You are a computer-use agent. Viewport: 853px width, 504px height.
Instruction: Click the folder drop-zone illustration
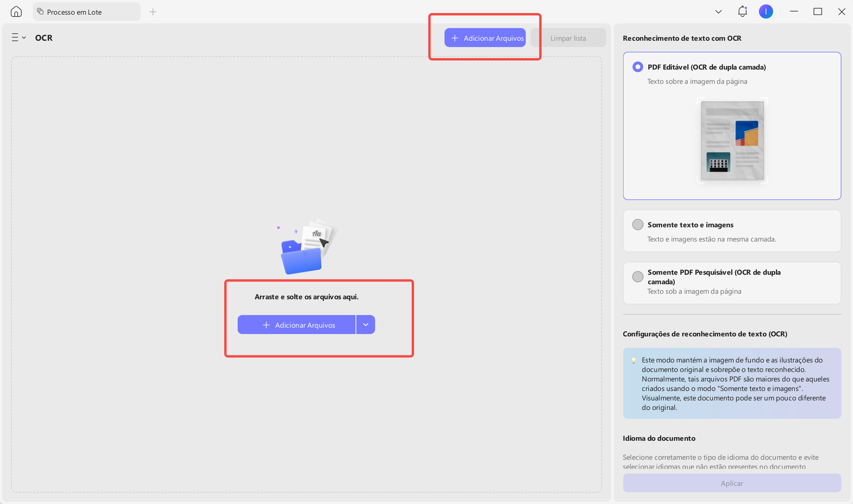(307, 246)
